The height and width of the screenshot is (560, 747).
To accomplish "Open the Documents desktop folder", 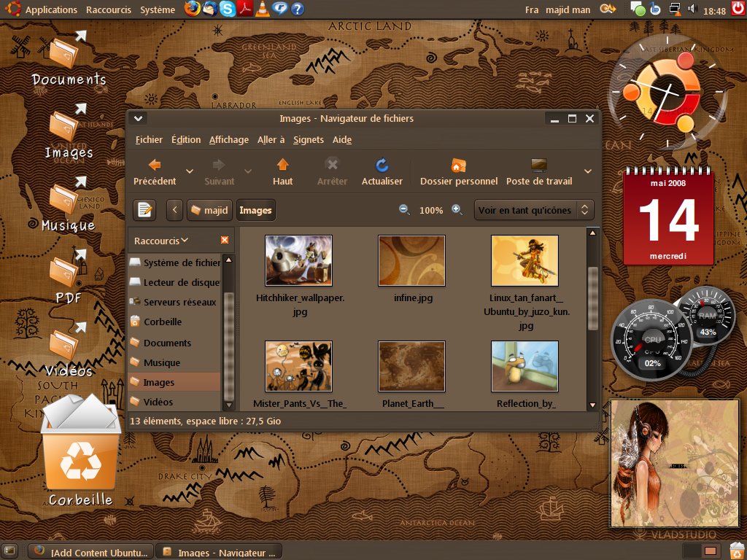I will 69,60.
